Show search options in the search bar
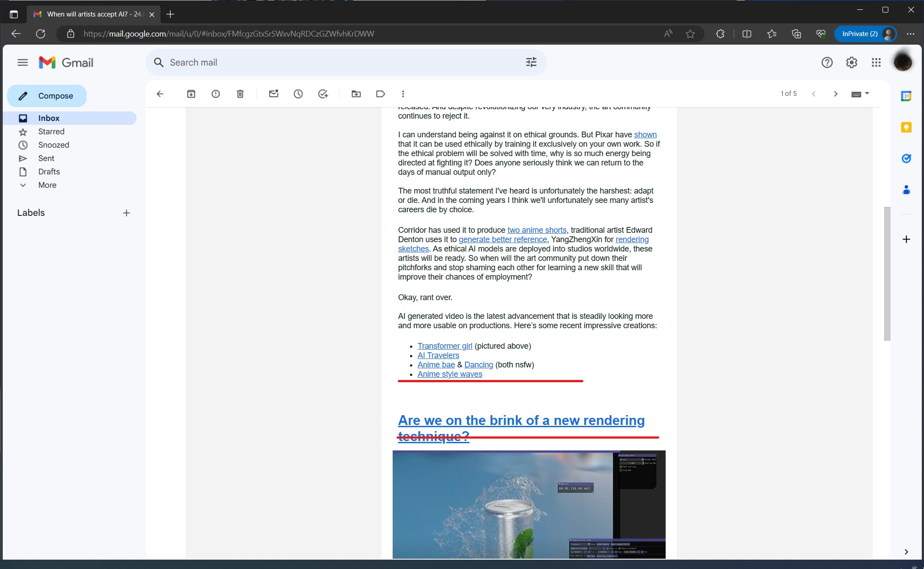The image size is (924, 569). [x=531, y=62]
